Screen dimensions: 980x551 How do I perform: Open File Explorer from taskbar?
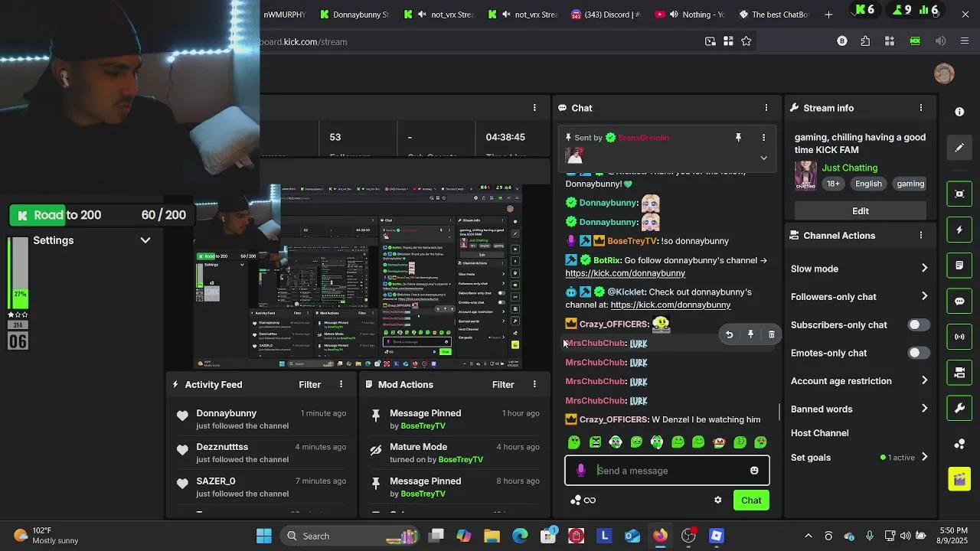tap(492, 536)
